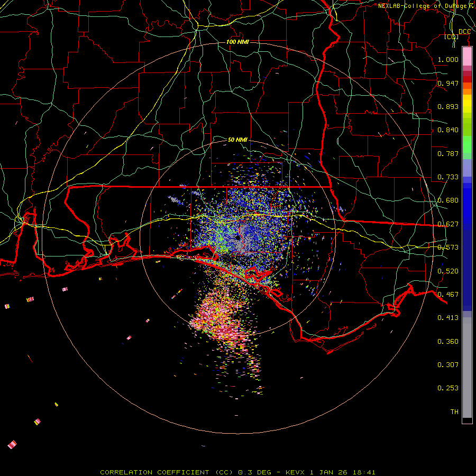The width and height of the screenshot is (476, 476).
Task: Select the [CC] units label
Action: (452, 36)
